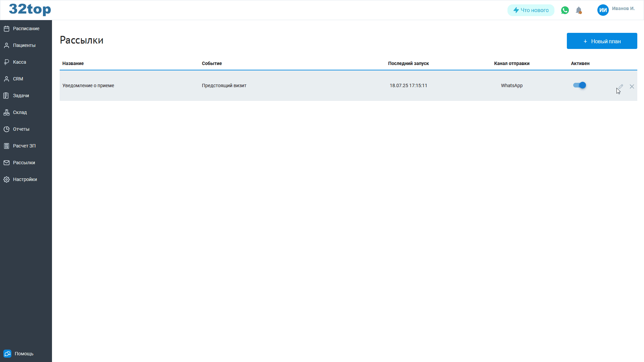Click the Рассылки page heading
The image size is (644, 362).
point(82,40)
